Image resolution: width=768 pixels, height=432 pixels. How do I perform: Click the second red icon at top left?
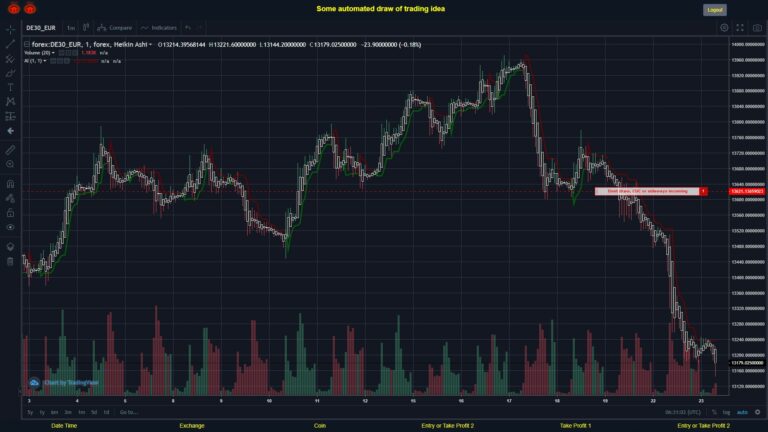coord(30,8)
